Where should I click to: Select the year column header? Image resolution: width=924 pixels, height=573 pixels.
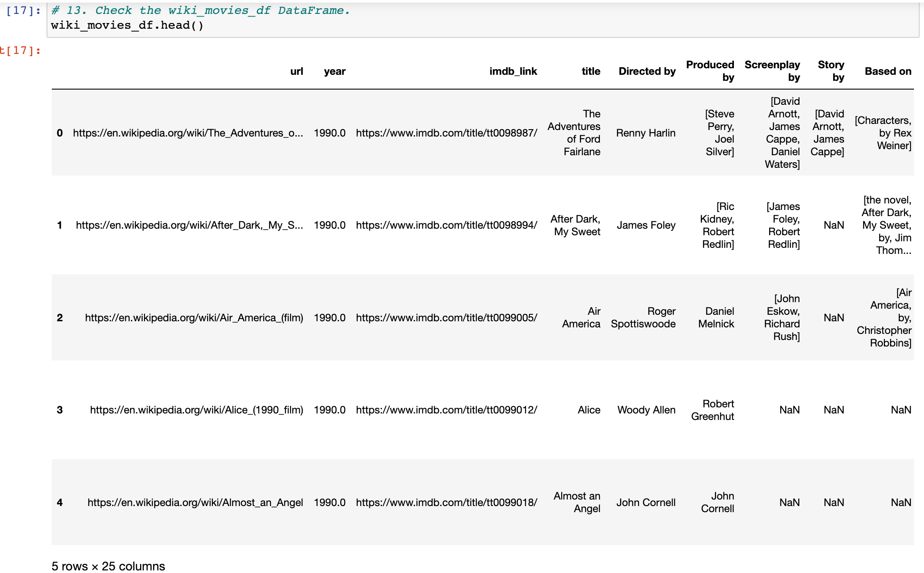pos(334,71)
